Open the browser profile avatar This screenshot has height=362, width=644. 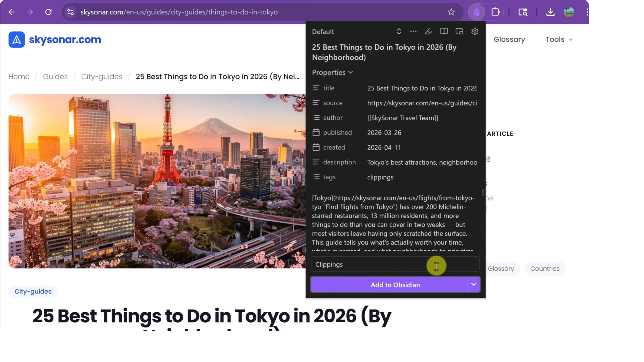569,12
